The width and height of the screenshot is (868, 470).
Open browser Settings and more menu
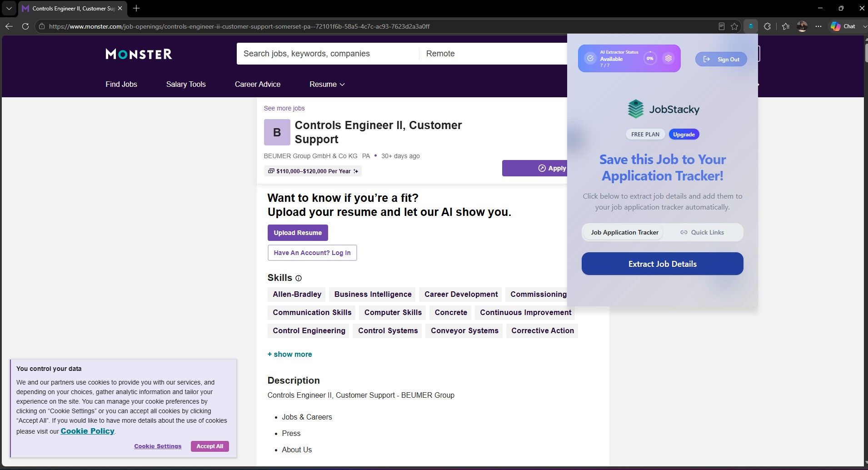pos(818,26)
